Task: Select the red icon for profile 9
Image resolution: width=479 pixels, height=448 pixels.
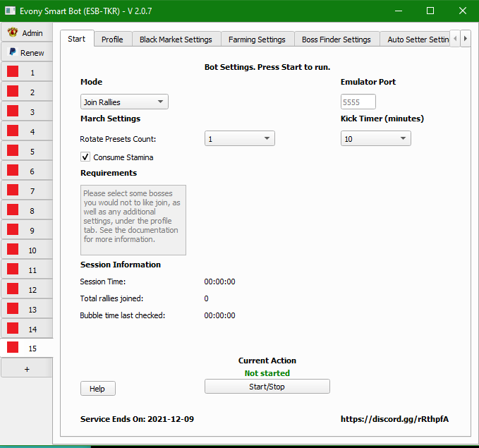Action: (x=13, y=230)
